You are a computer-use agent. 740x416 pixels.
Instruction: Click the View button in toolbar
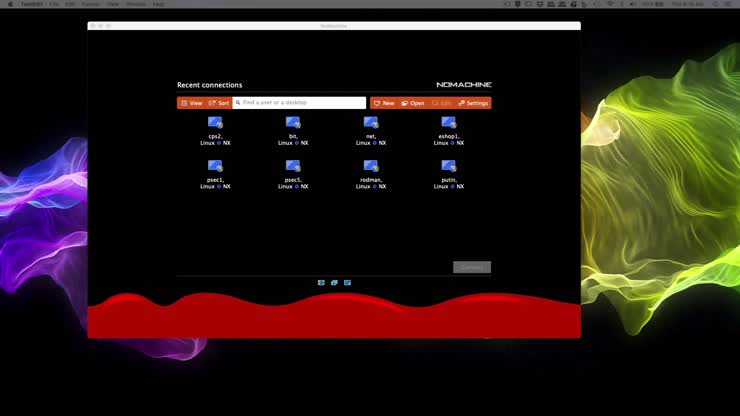[192, 103]
